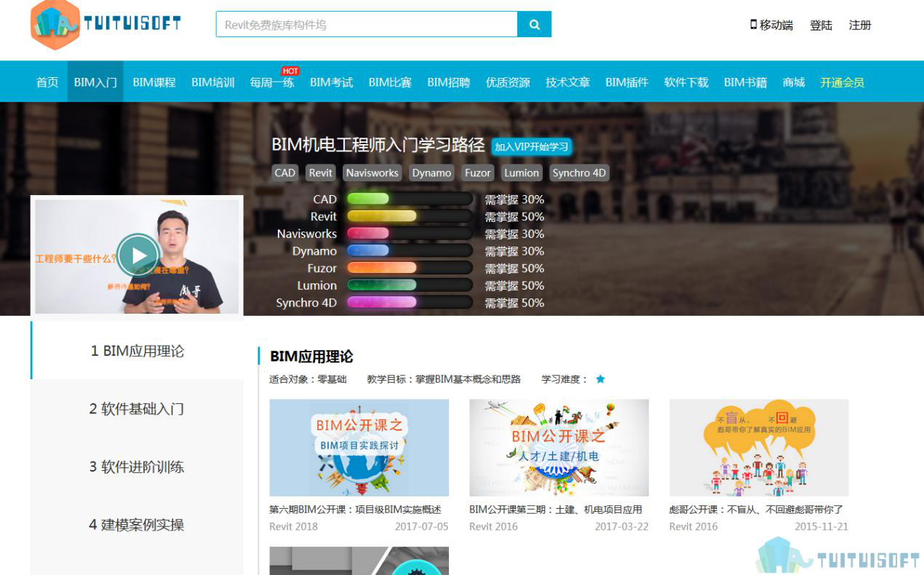924x575 pixels.
Task: Open the 登陆 login link
Action: tap(821, 25)
